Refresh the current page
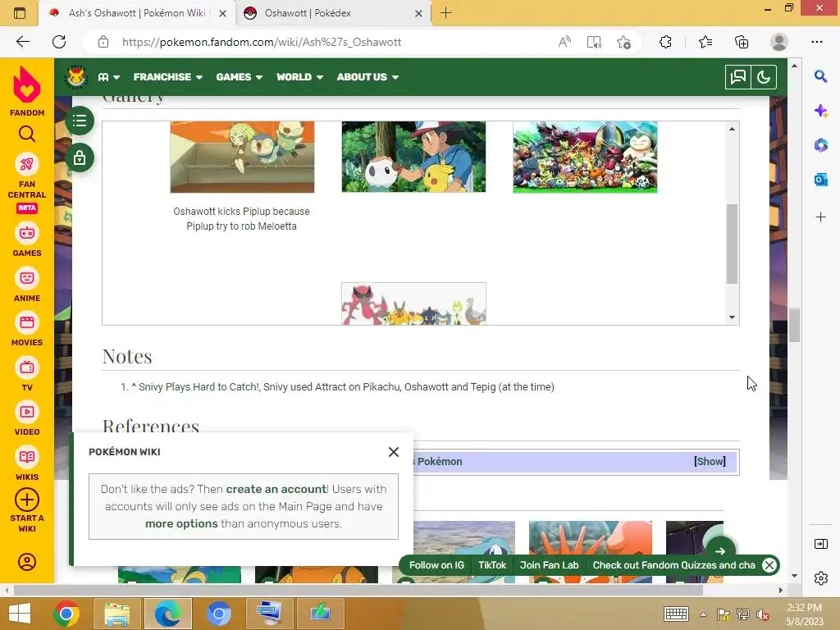Viewport: 840px width, 630px height. coord(59,42)
